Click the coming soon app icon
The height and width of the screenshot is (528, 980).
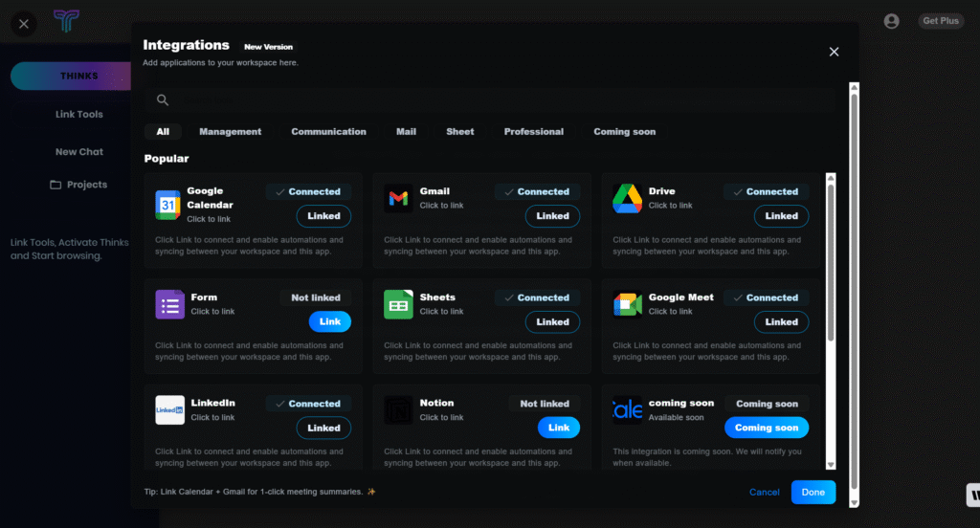tap(627, 410)
